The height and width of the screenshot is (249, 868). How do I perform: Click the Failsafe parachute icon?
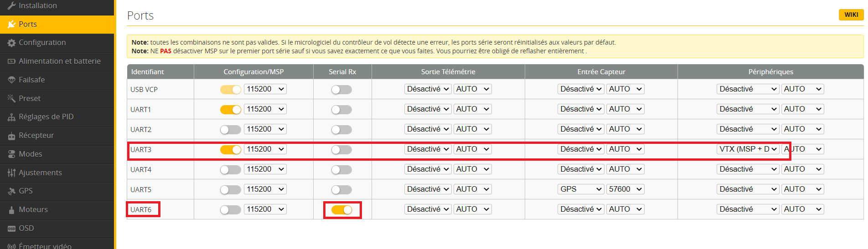coord(11,80)
